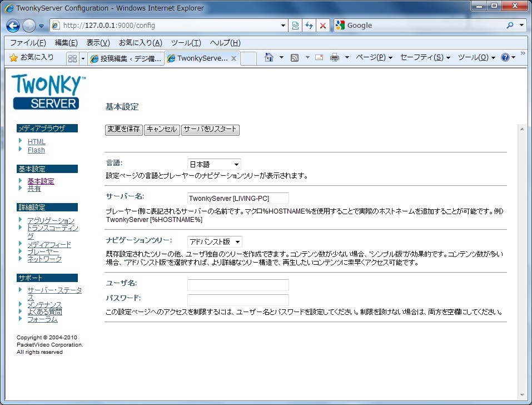Go back with browser Back arrow
The width and height of the screenshot is (532, 405).
[x=13, y=26]
